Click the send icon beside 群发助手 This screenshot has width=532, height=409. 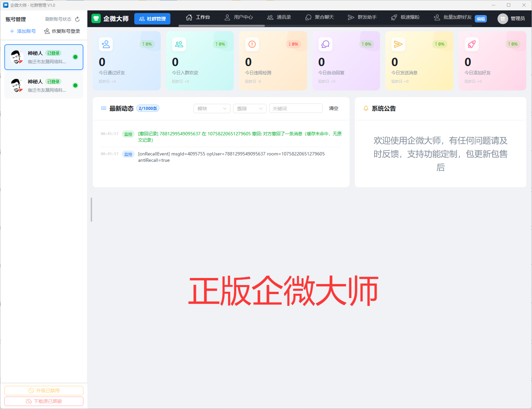[x=351, y=17]
